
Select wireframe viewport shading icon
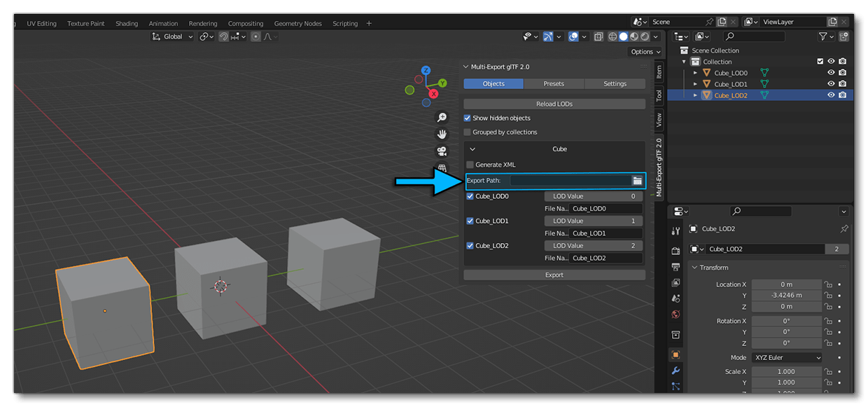click(612, 36)
